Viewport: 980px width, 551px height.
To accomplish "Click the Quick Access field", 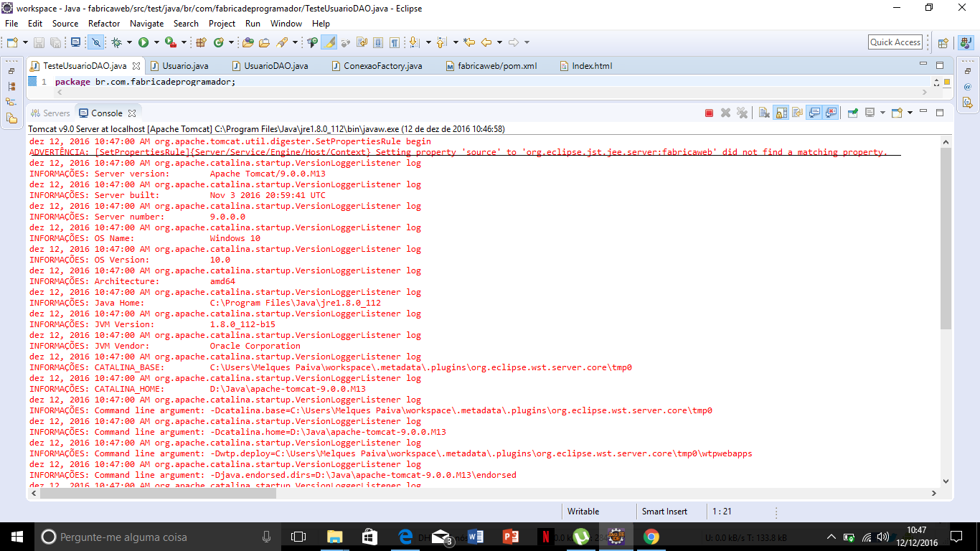I will tap(895, 42).
